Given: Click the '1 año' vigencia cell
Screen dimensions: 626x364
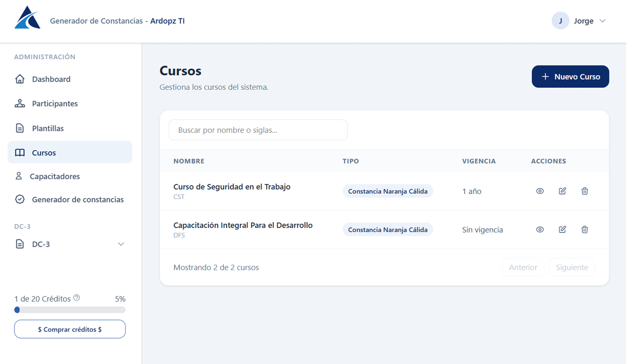Looking at the screenshot, I should tap(472, 191).
